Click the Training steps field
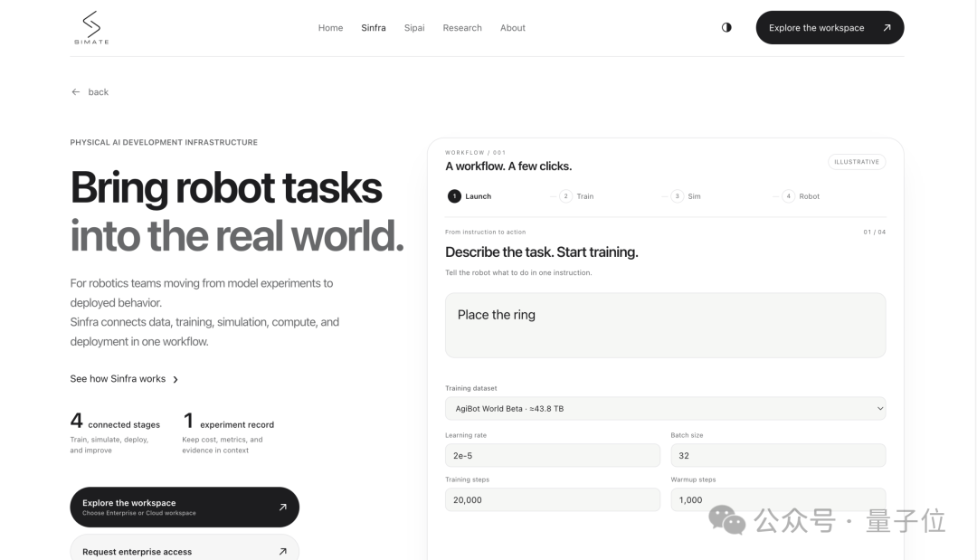Image resolution: width=977 pixels, height=560 pixels. 553,499
